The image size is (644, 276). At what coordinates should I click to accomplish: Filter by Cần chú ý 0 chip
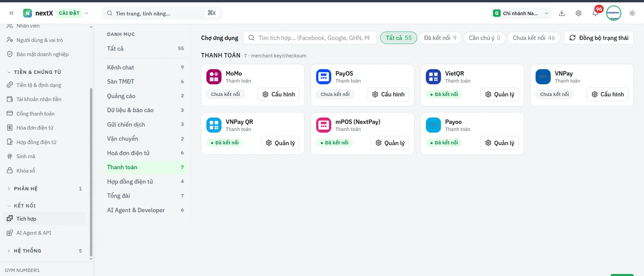pyautogui.click(x=484, y=38)
